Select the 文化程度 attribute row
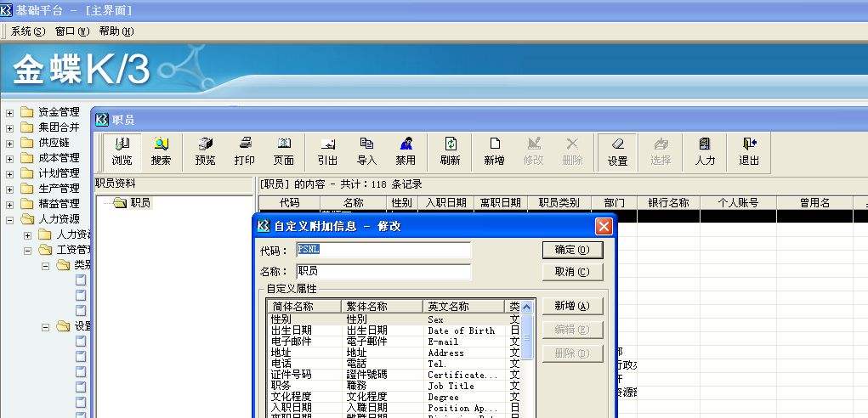Image resolution: width=868 pixels, height=418 pixels. tap(393, 397)
